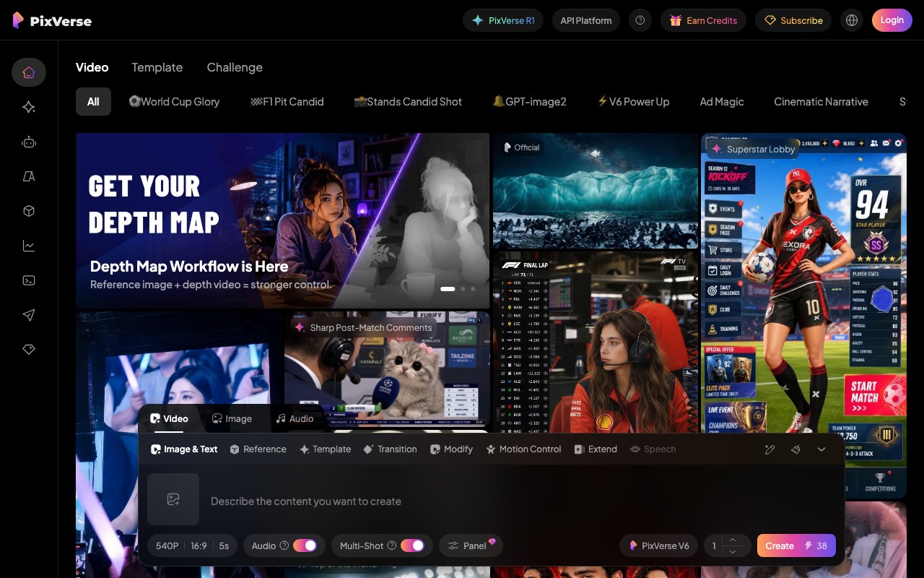This screenshot has height=578, width=924.
Task: Click the sparkle star icon in sidebar
Action: point(29,107)
